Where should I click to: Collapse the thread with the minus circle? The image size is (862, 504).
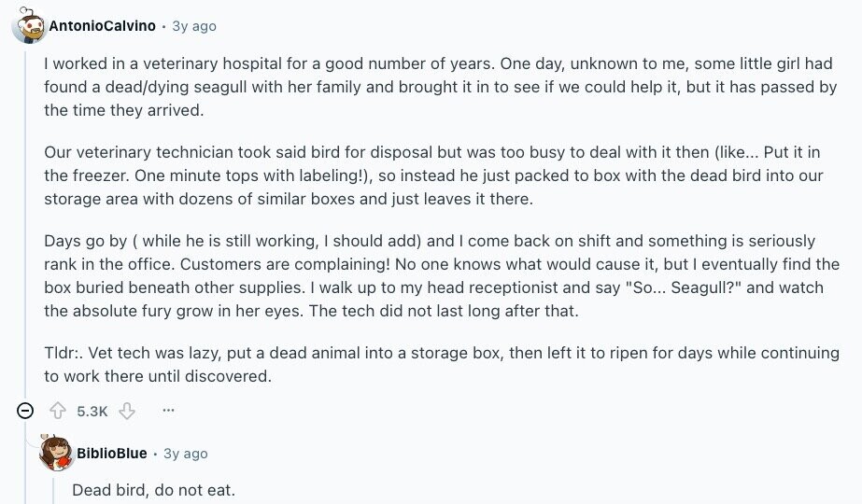coord(26,411)
